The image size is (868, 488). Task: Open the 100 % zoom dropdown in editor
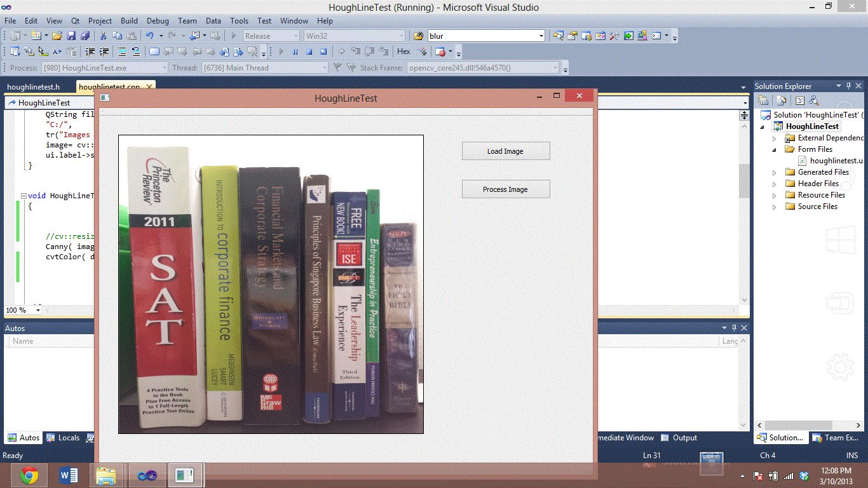click(38, 310)
